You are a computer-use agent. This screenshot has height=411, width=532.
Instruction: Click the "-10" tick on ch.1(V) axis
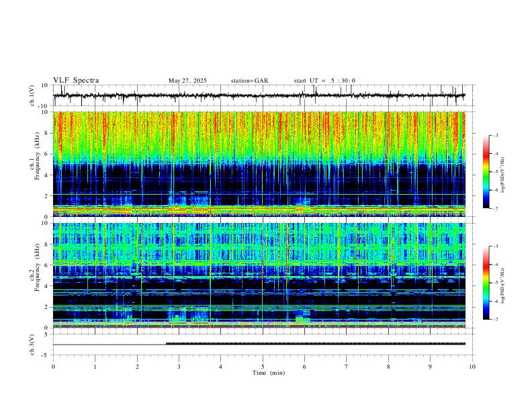(44, 106)
